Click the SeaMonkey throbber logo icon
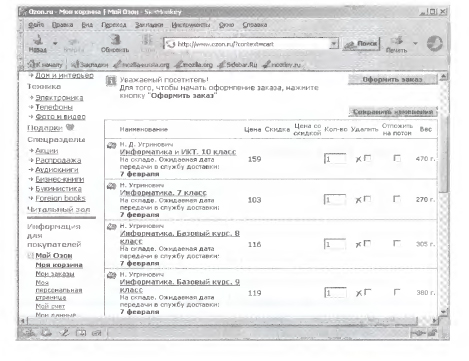Image resolution: width=469 pixels, height=361 pixels. coord(435,43)
